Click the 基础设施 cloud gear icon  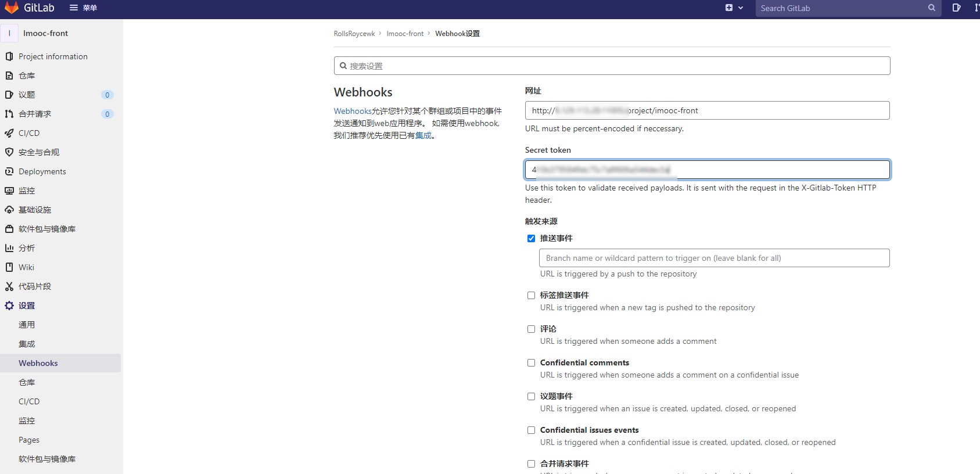9,210
